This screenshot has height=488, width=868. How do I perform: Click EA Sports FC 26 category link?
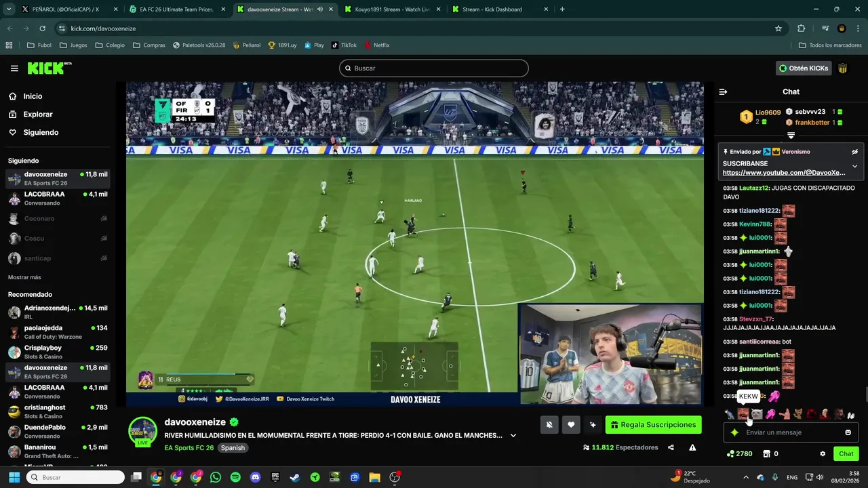pyautogui.click(x=189, y=448)
